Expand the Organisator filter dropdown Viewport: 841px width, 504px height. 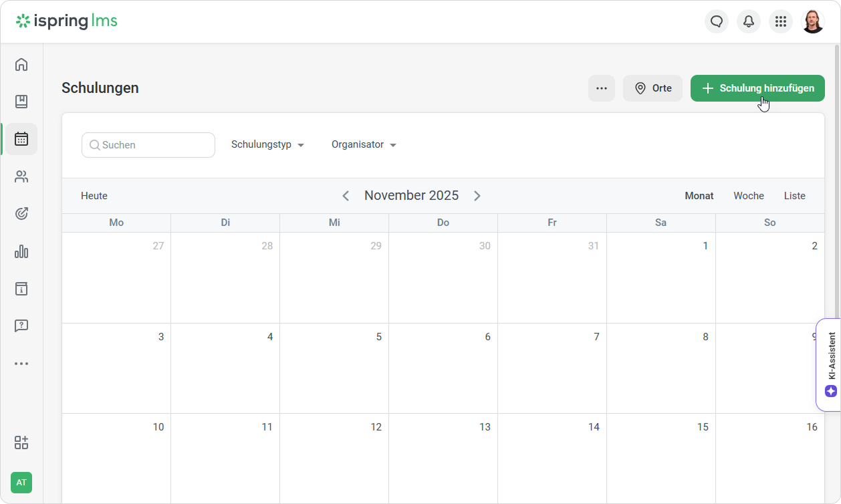point(364,144)
